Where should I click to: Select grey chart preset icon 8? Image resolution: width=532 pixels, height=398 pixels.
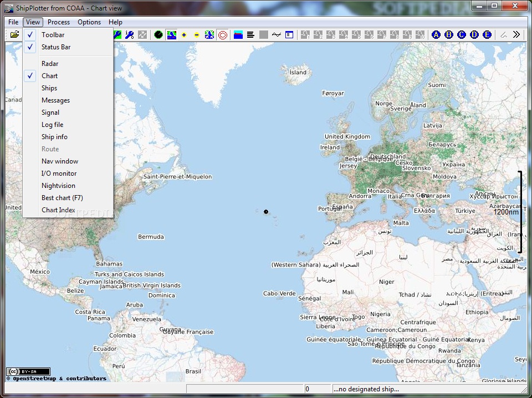pyautogui.click(x=394, y=34)
